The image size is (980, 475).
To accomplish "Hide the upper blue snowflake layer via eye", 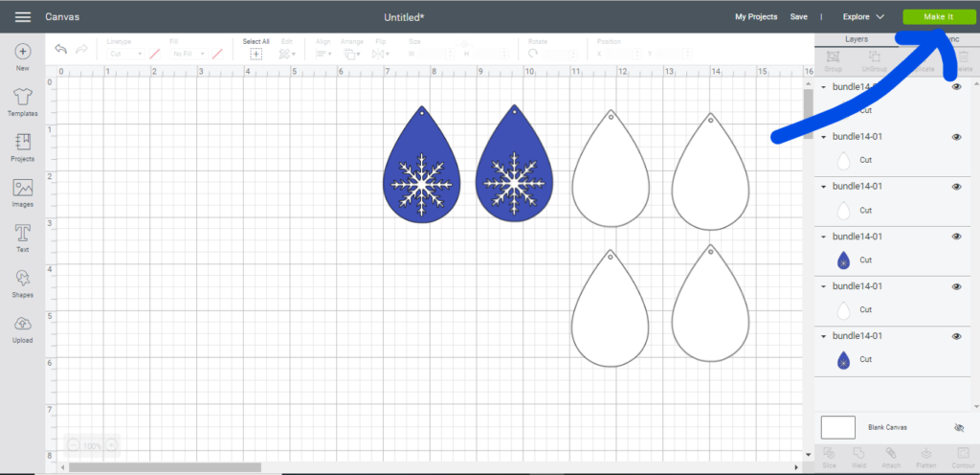I will pos(956,237).
